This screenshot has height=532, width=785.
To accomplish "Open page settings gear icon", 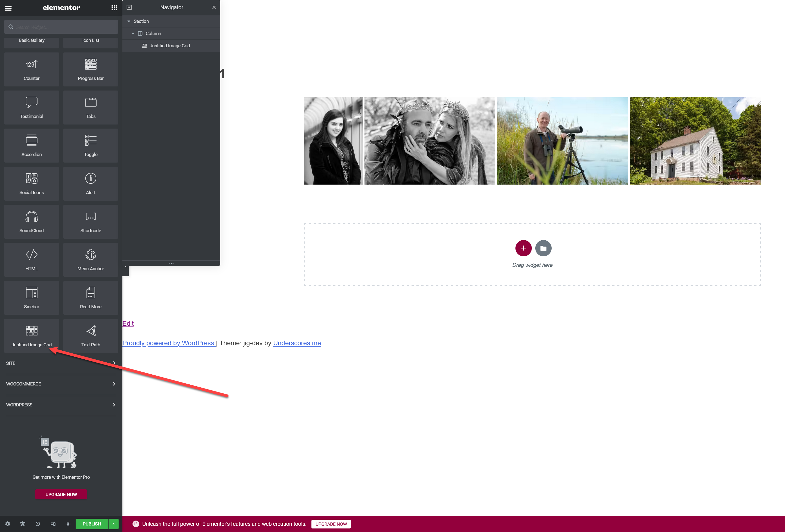I will click(7, 524).
